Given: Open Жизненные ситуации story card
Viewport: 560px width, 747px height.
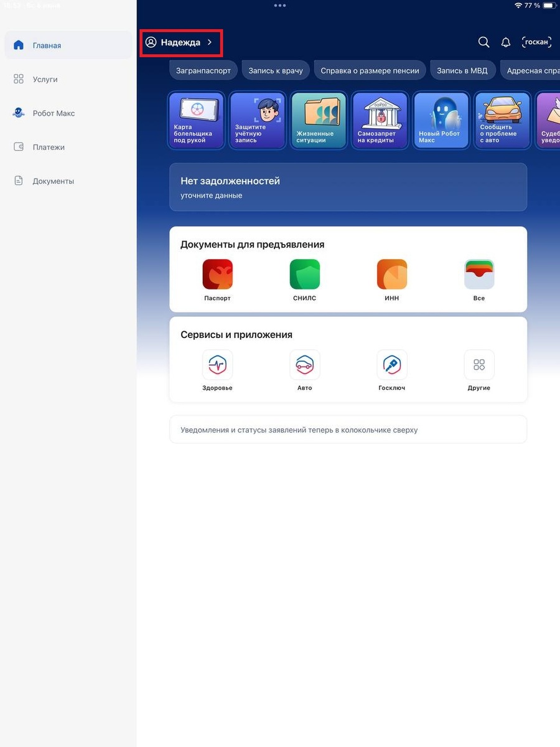Looking at the screenshot, I should 319,120.
